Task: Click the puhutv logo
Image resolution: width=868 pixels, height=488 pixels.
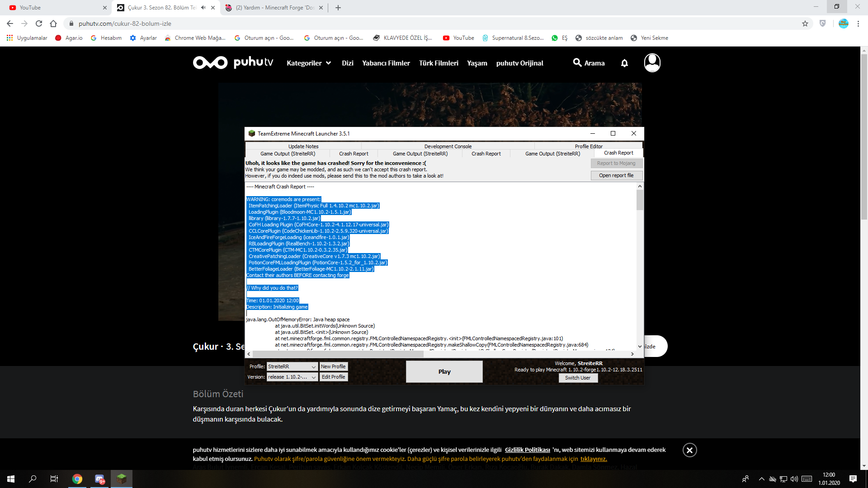Action: (x=233, y=62)
